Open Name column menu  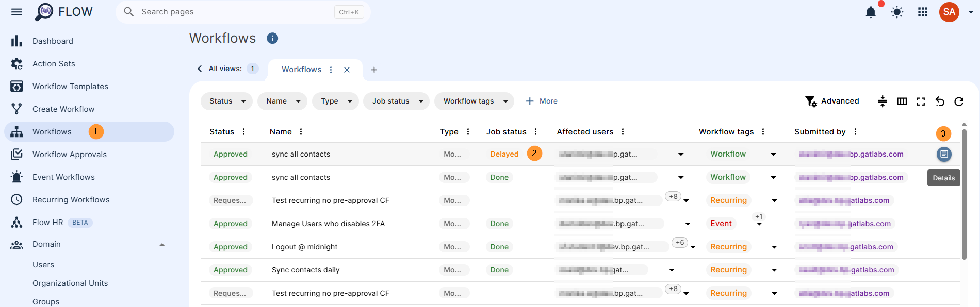301,132
